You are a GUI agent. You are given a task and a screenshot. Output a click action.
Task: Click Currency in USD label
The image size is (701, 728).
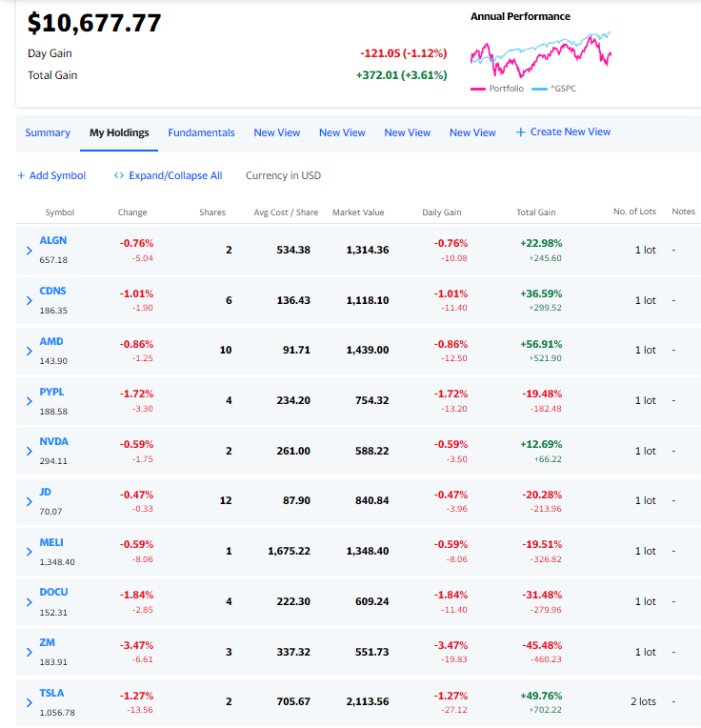[283, 175]
